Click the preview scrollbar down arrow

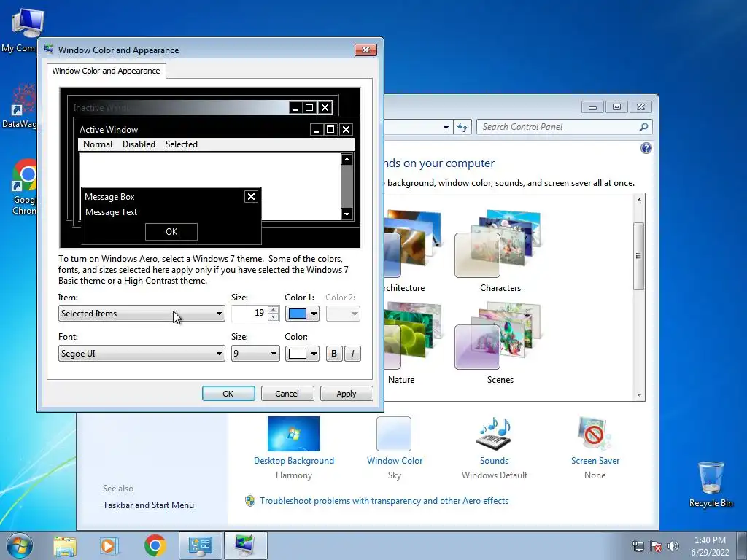coord(347,214)
